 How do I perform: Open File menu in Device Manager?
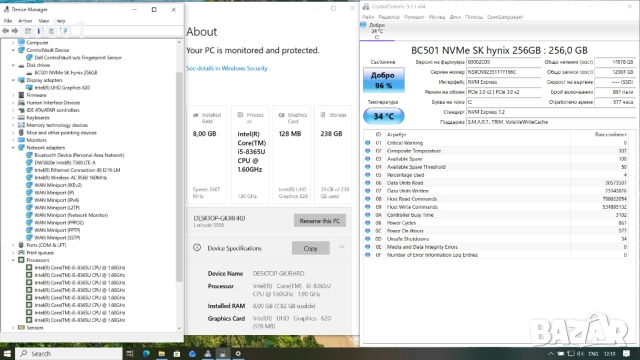point(8,21)
